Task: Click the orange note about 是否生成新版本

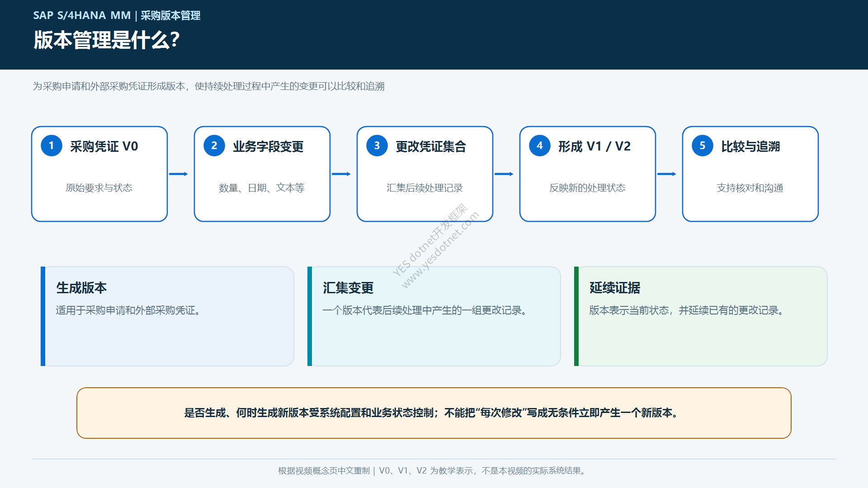Action: click(x=434, y=413)
